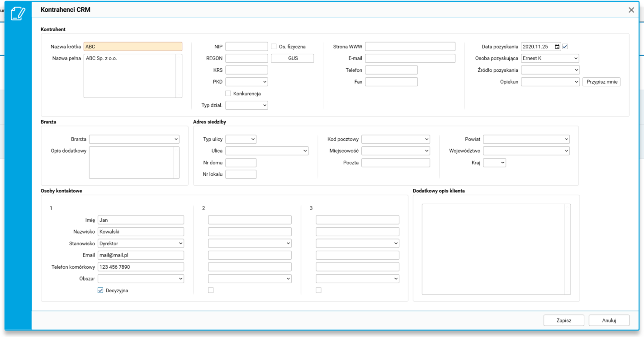Click the Przypisz mnie button
644x337 pixels.
[601, 82]
